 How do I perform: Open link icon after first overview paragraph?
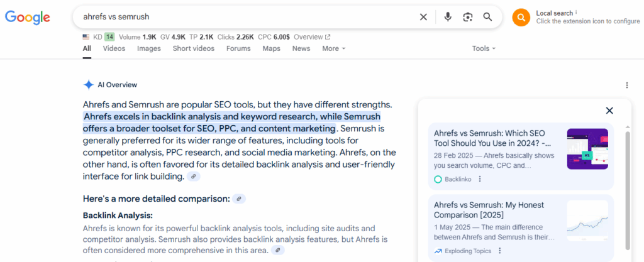pyautogui.click(x=194, y=177)
